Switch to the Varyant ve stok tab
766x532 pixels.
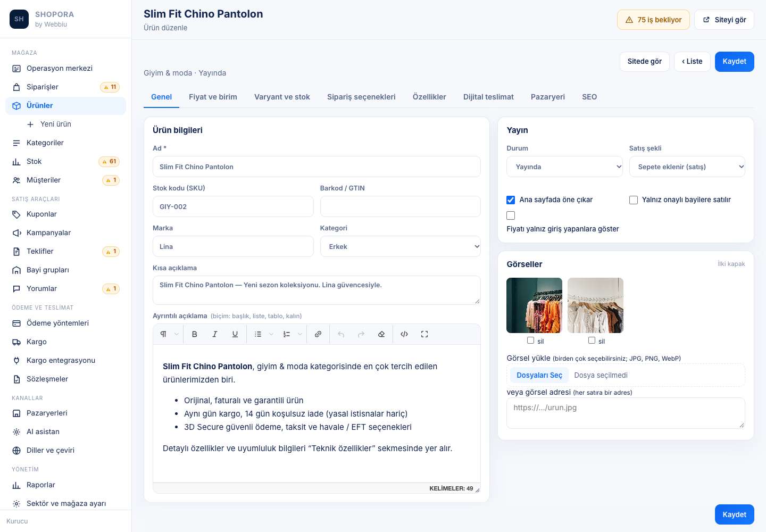282,97
